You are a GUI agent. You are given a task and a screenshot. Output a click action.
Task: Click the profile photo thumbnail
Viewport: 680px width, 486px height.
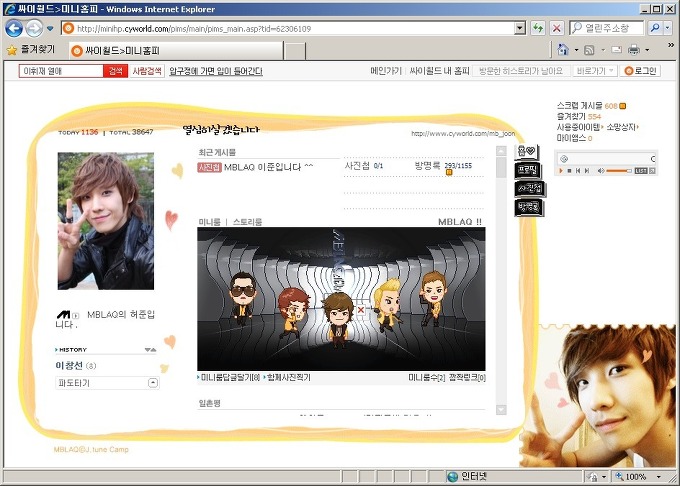(106, 221)
